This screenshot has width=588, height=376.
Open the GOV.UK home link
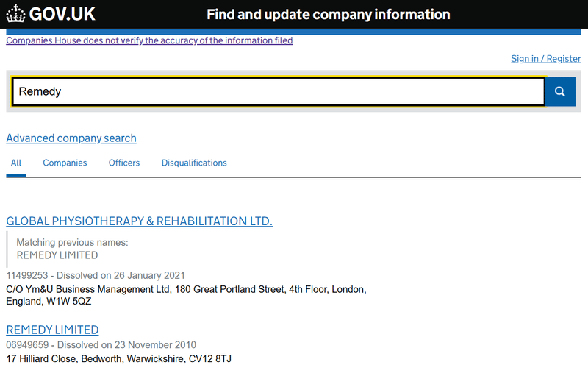tap(51, 14)
